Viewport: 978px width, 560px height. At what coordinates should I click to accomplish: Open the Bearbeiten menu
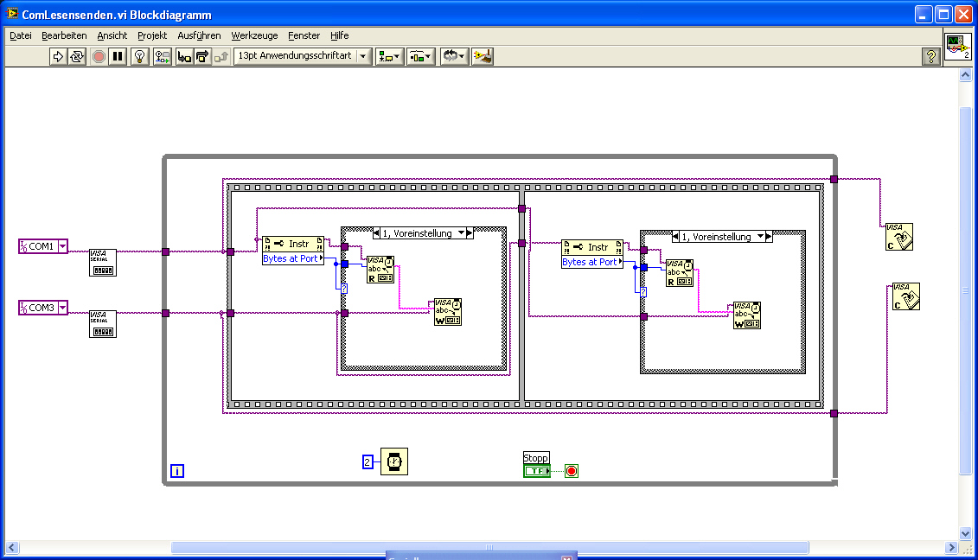coord(64,35)
